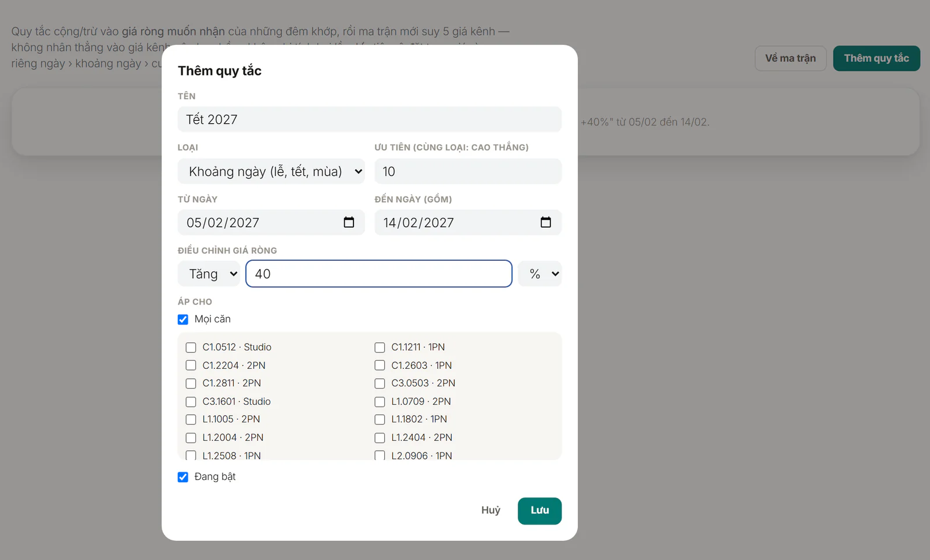The height and width of the screenshot is (560, 930).
Task: Toggle the Đang bật checkbox
Action: pos(183,477)
